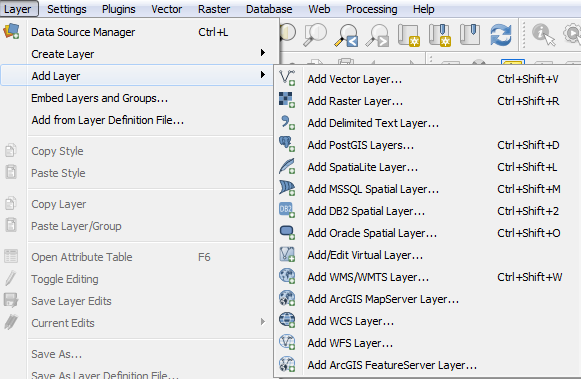
Task: Click the Add Vector Layer icon
Action: [287, 79]
